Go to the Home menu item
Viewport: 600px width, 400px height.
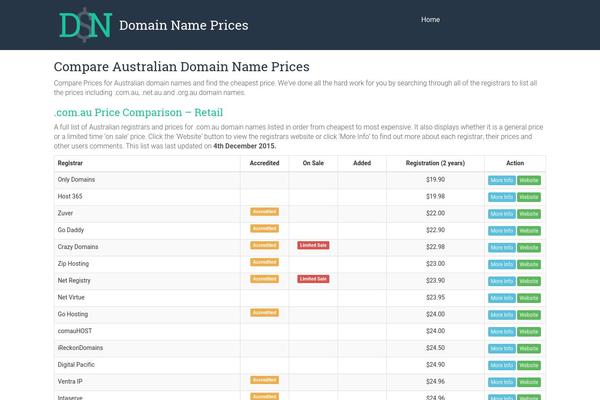[x=430, y=20]
